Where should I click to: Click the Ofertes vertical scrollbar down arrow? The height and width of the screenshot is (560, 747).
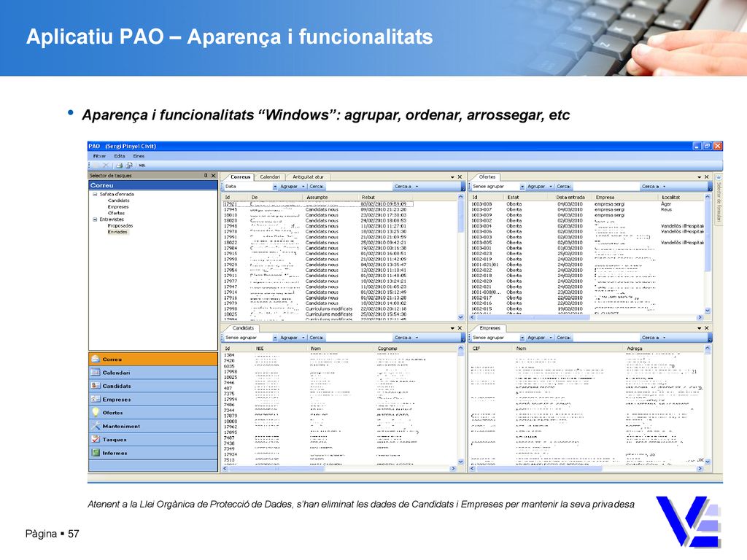click(x=708, y=311)
